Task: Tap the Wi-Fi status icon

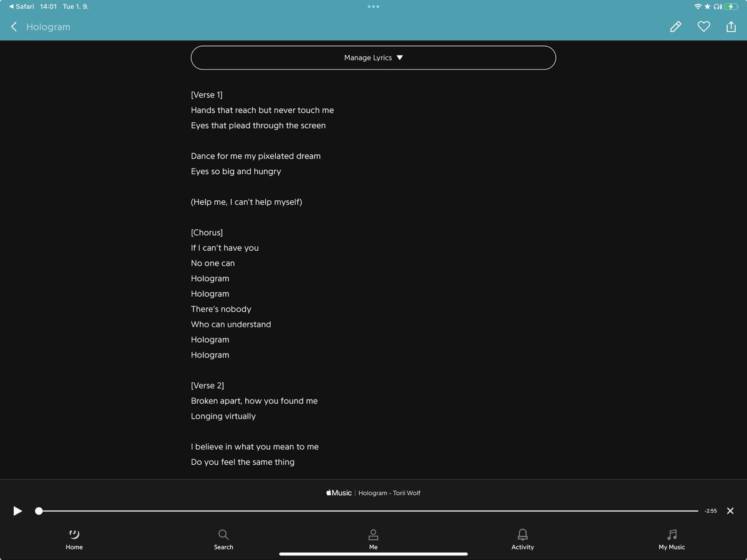Action: pyautogui.click(x=698, y=6)
